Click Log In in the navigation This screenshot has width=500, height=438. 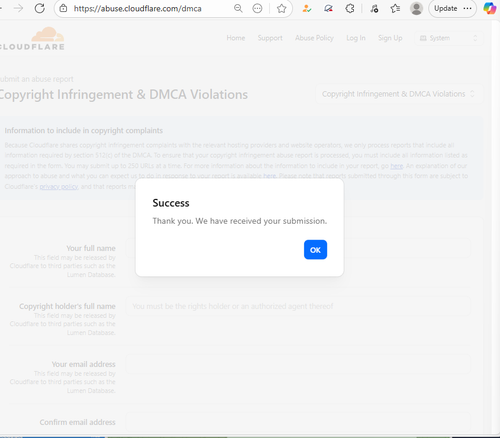tap(356, 38)
